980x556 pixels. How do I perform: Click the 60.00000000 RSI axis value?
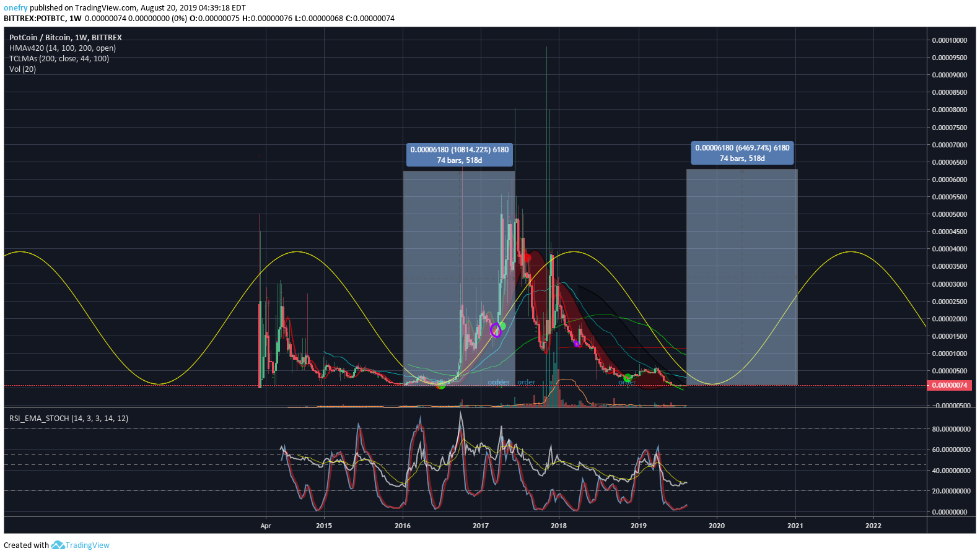point(951,450)
